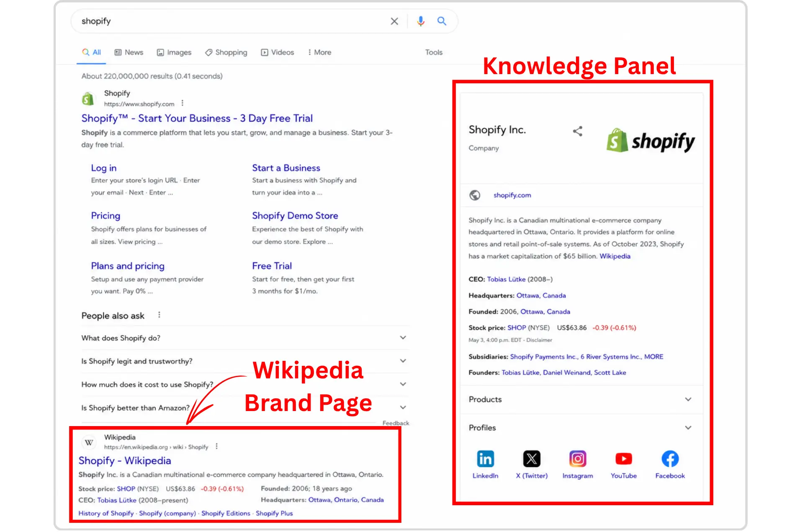The width and height of the screenshot is (805, 532).
Task: Open the "Shopify - Wikipedia" result title
Action: 125,461
